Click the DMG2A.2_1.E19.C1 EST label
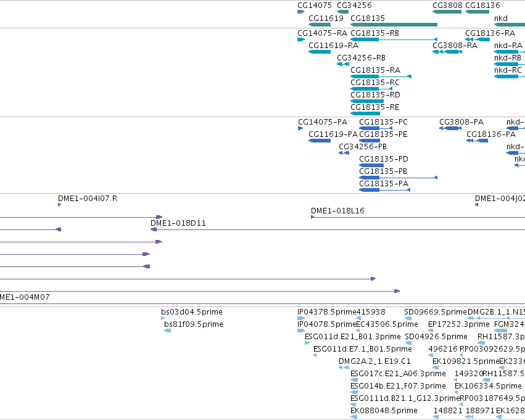This screenshot has height=420, width=525. tap(374, 362)
